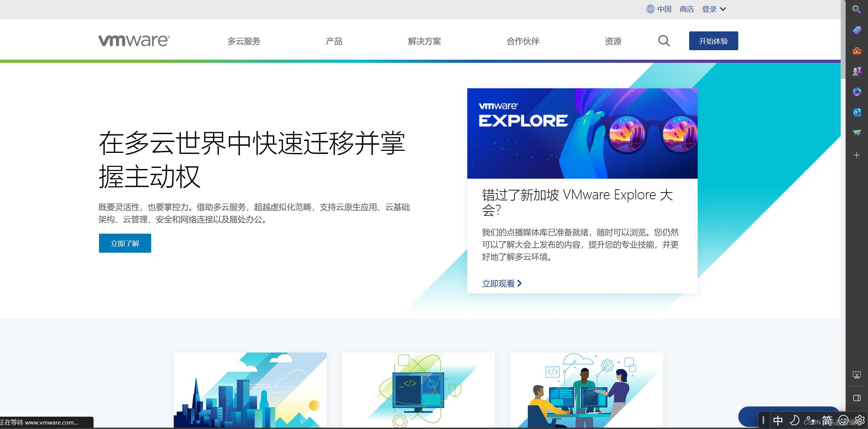Click the 立即观看 link on the Explore card
Viewport: 868px width, 429px height.
point(498,283)
